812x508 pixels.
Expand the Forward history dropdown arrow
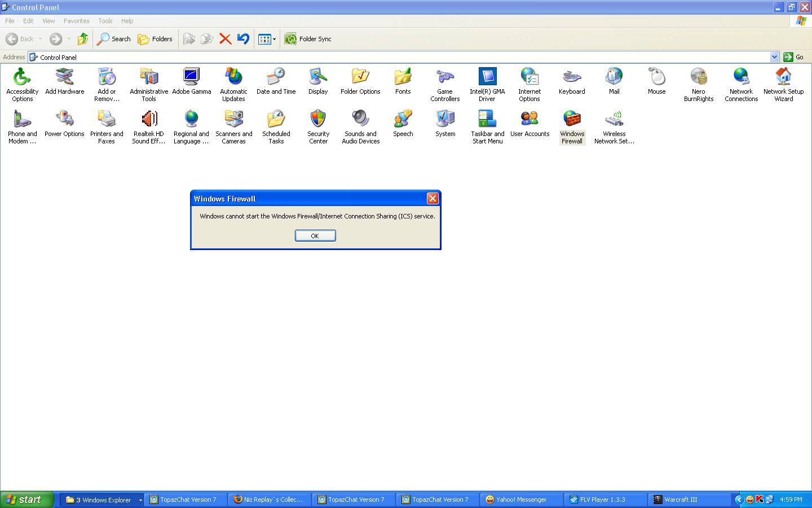coord(69,39)
